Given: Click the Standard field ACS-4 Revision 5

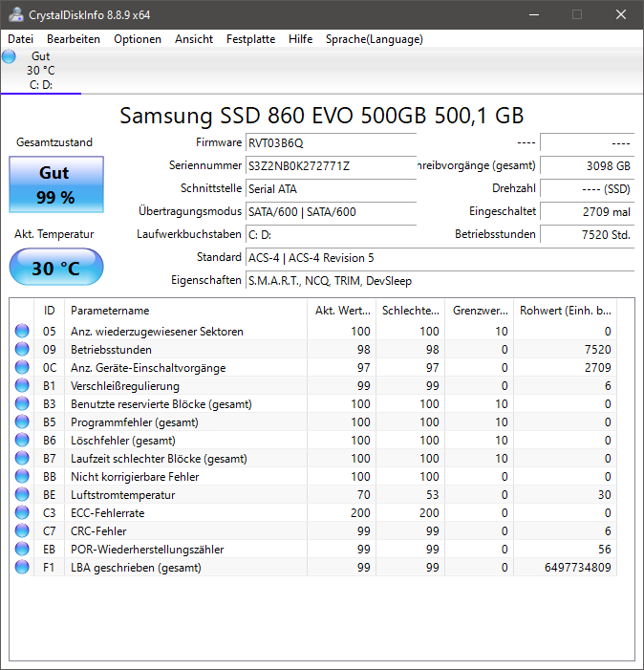Looking at the screenshot, I should [440, 258].
